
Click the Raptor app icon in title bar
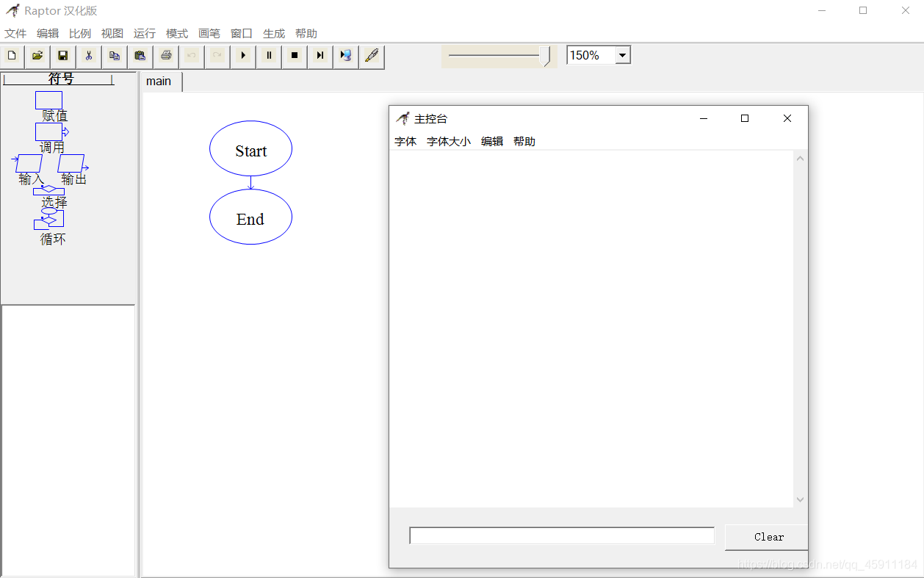(12, 10)
